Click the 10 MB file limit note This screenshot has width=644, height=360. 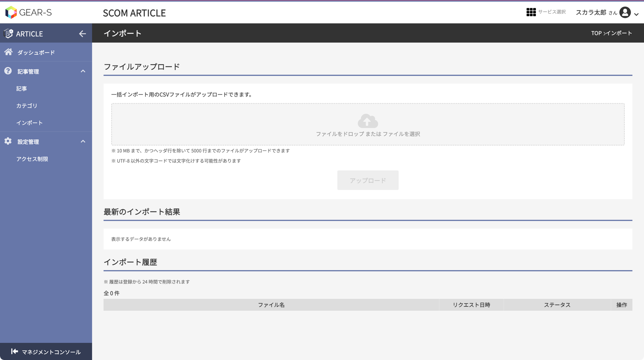pos(200,151)
